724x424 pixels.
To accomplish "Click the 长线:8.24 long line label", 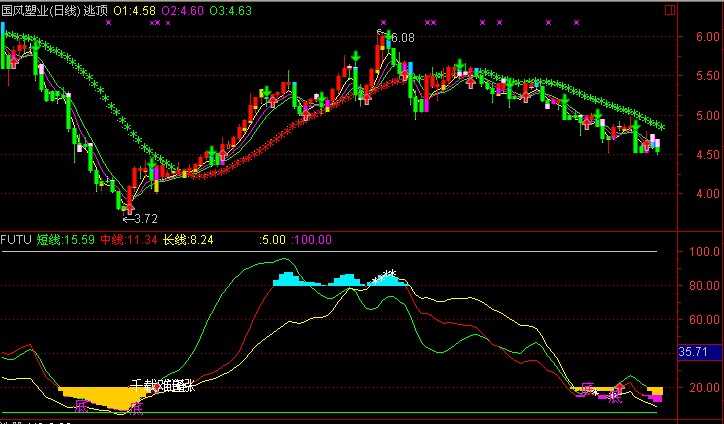I will [x=187, y=240].
